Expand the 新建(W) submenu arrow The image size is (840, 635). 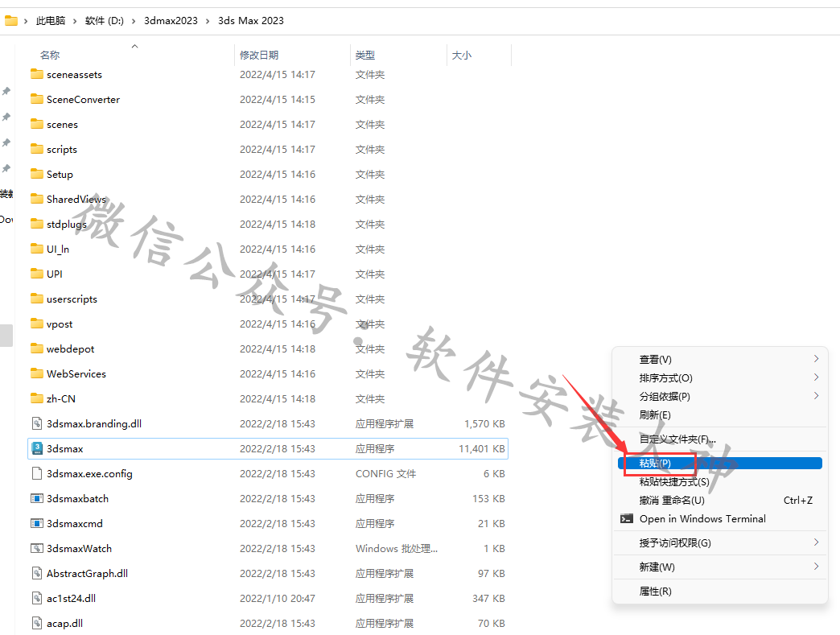point(816,566)
